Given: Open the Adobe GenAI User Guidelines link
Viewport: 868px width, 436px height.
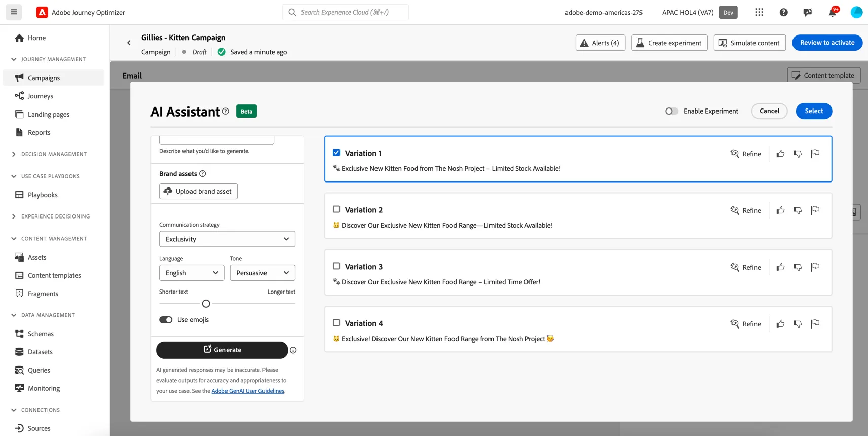Looking at the screenshot, I should click(248, 391).
